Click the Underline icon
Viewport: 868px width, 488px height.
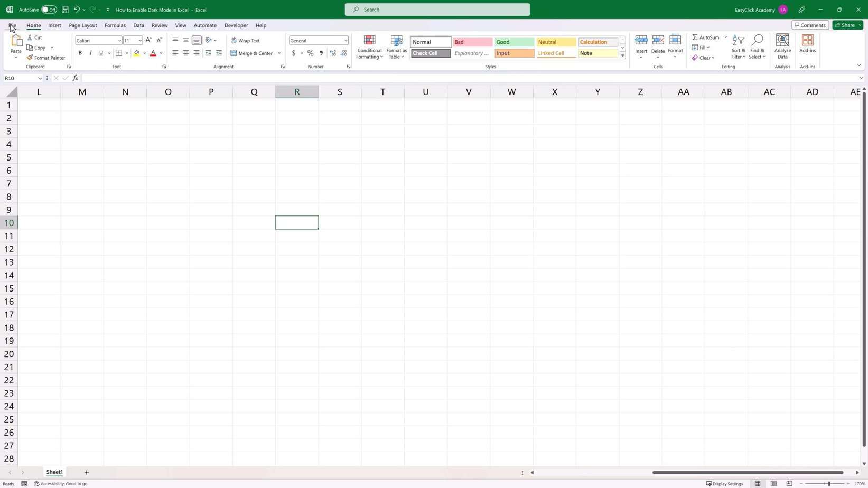click(100, 53)
